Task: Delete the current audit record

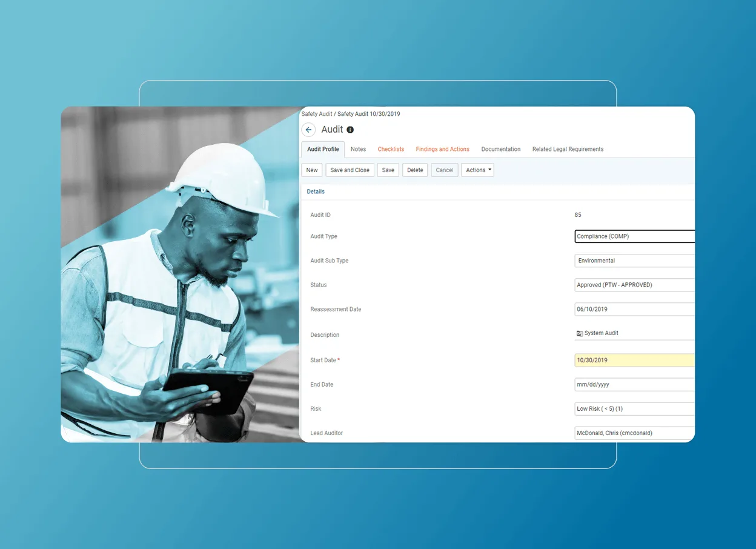Action: (414, 170)
